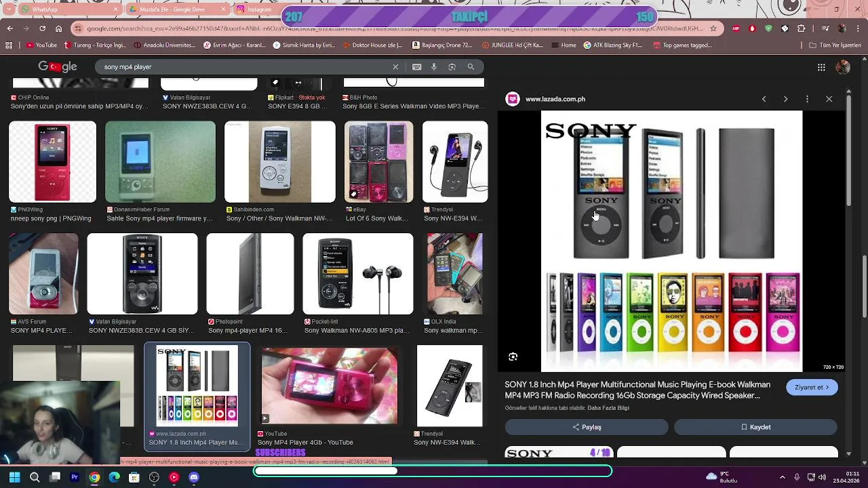The height and width of the screenshot is (488, 868).
Task: Open Microsoft Edge from taskbar
Action: pyautogui.click(x=114, y=477)
